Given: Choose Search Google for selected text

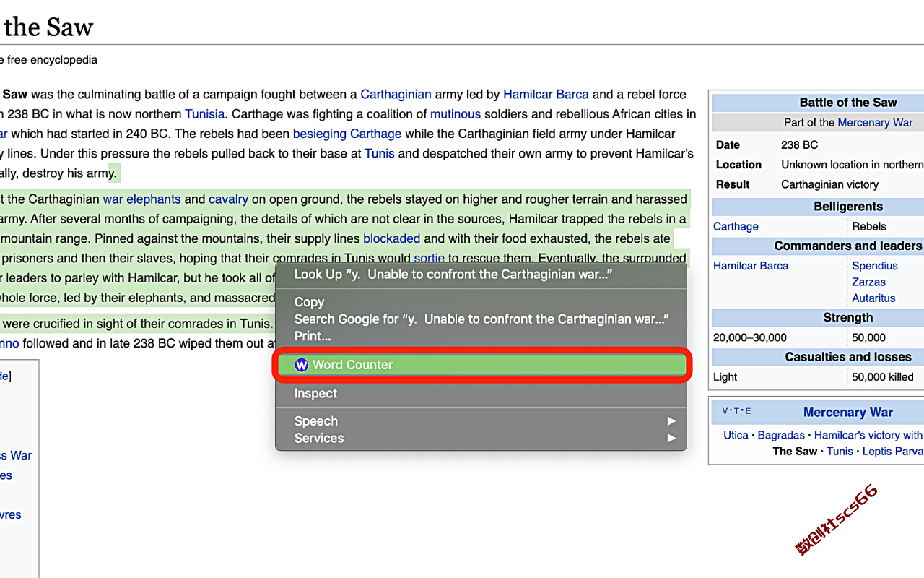Looking at the screenshot, I should click(x=481, y=319).
